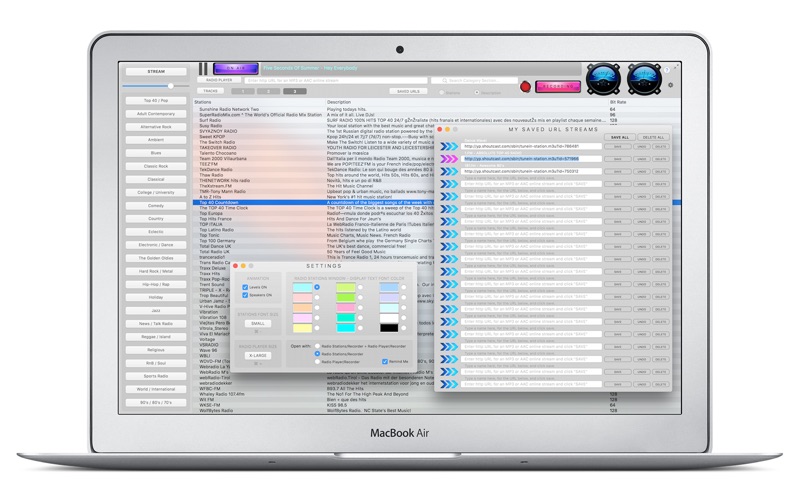
Task: Open the SAVED URLS window button
Action: point(408,91)
